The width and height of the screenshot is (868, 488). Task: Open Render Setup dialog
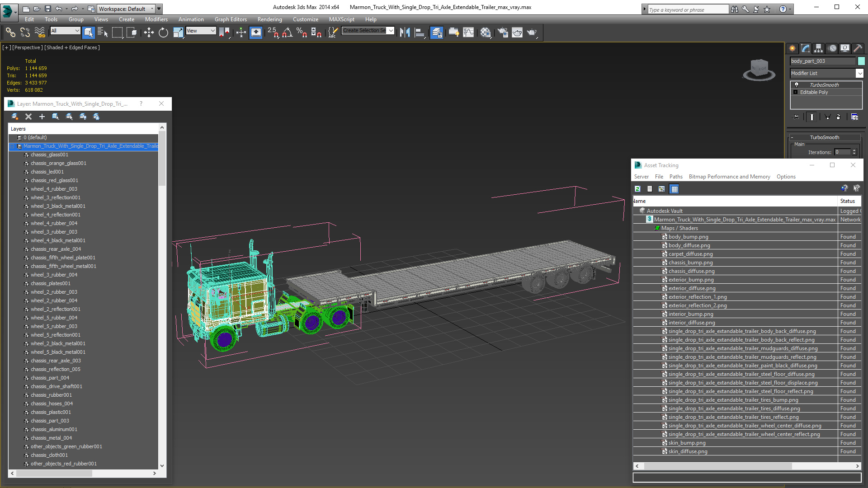pyautogui.click(x=502, y=32)
